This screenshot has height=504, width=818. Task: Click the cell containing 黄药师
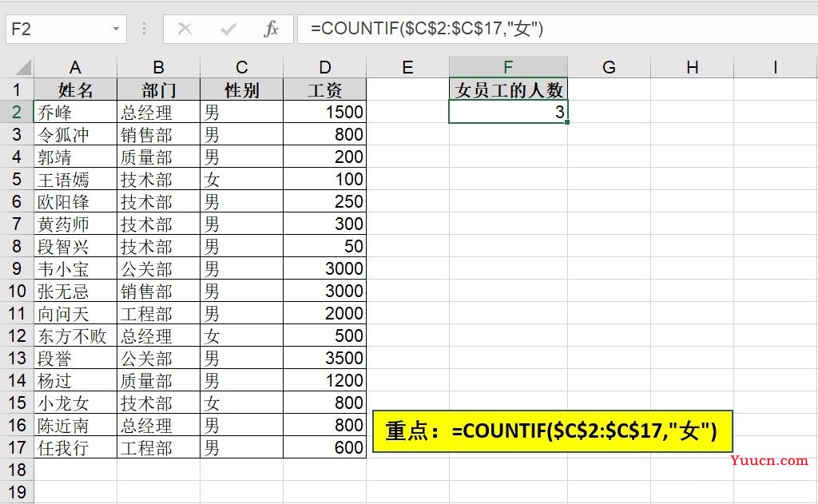click(x=75, y=224)
